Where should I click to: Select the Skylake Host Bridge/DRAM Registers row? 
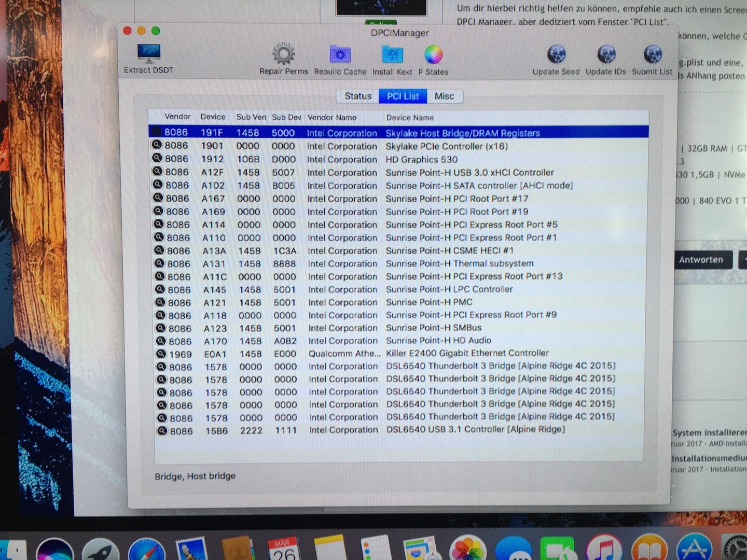point(398,133)
